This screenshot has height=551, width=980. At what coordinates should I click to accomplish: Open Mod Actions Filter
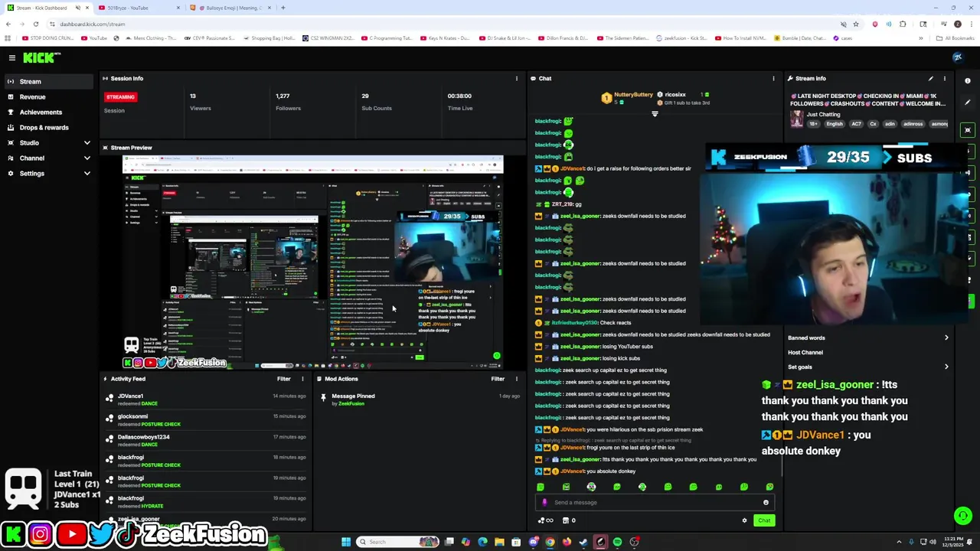click(x=498, y=379)
